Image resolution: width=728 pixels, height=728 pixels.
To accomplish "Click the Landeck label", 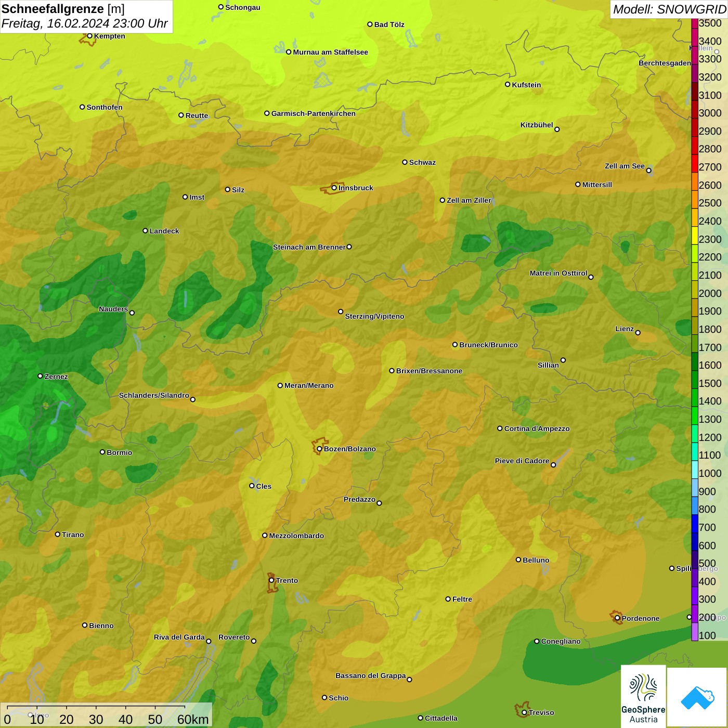I will pyautogui.click(x=164, y=231).
